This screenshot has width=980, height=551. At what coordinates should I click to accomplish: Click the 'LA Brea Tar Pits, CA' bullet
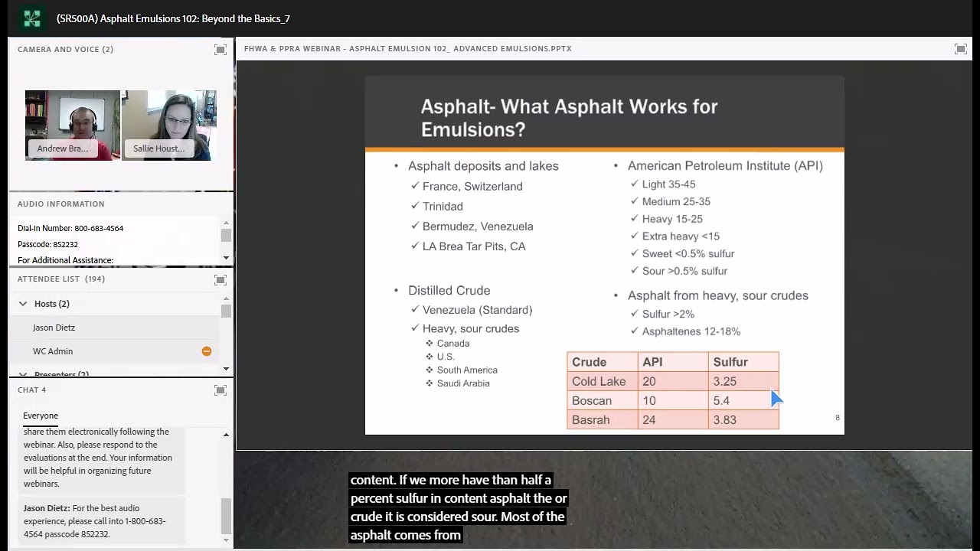(474, 246)
